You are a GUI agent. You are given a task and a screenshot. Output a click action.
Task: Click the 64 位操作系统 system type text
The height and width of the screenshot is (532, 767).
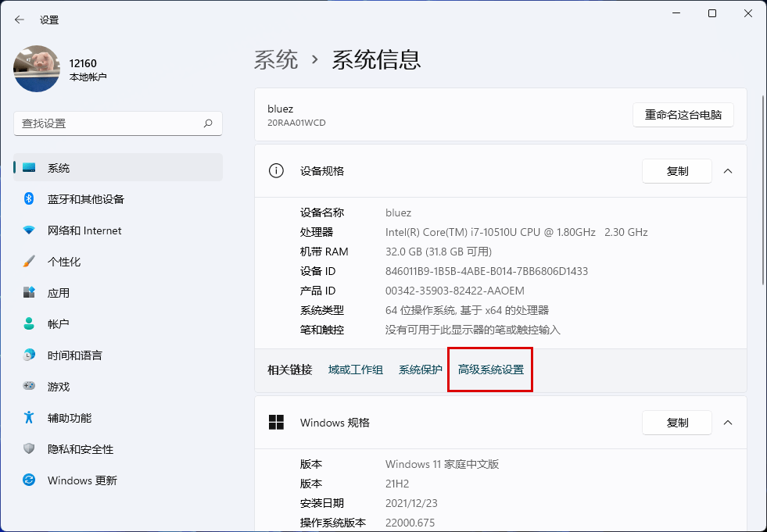click(x=467, y=310)
